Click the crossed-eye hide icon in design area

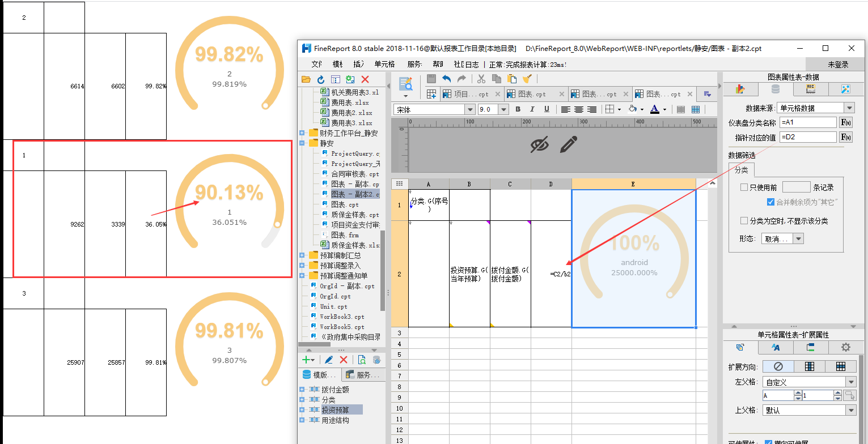tap(540, 144)
